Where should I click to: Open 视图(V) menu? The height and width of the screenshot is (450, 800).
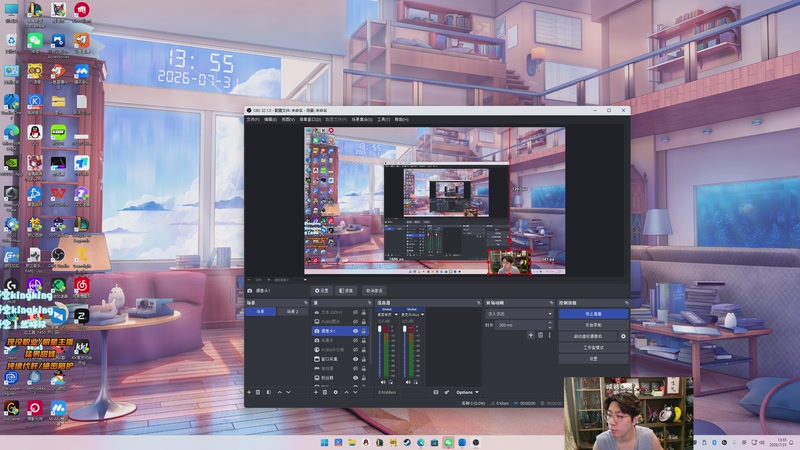click(x=288, y=119)
